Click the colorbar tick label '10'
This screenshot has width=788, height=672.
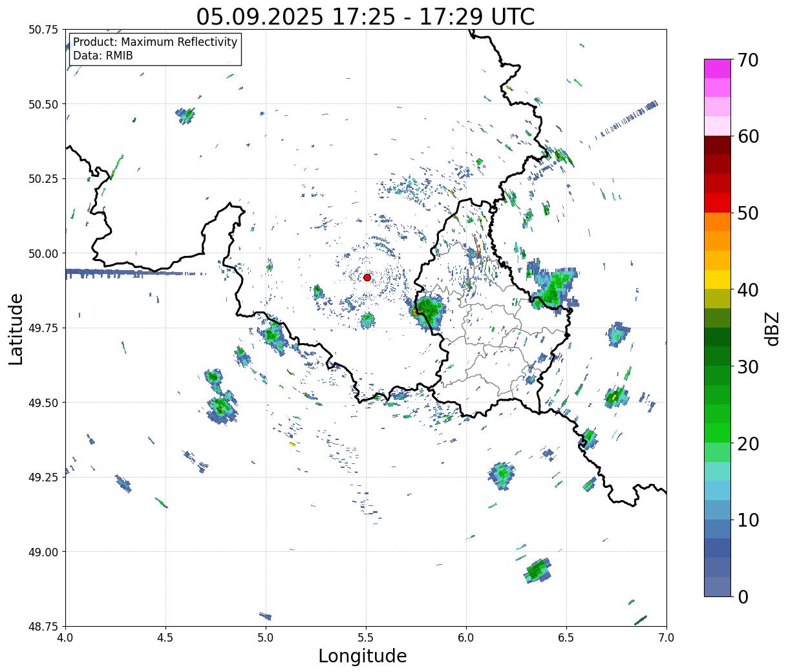(x=747, y=520)
